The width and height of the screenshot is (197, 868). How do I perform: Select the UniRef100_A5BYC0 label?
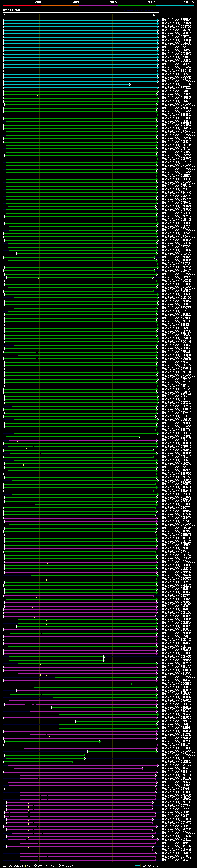click(x=177, y=37)
